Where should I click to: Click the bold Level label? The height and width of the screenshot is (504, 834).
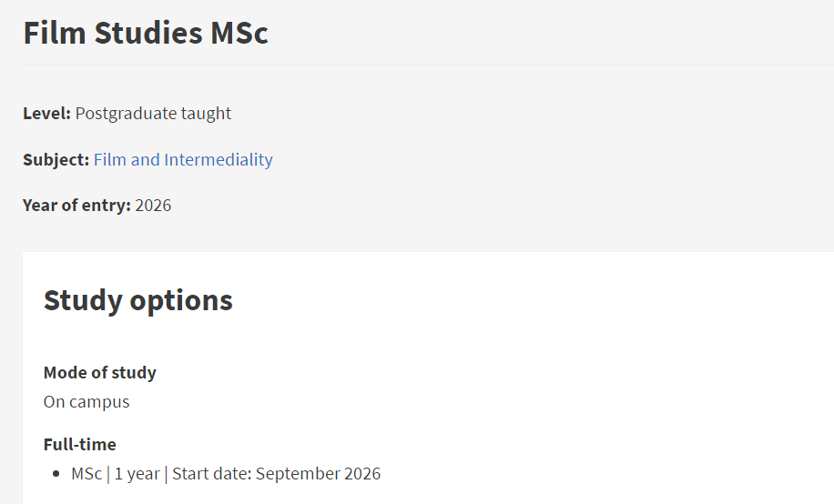tap(46, 114)
